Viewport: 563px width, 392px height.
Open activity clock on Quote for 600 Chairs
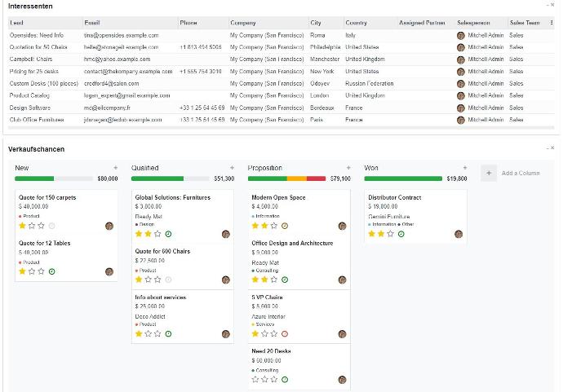pyautogui.click(x=168, y=280)
